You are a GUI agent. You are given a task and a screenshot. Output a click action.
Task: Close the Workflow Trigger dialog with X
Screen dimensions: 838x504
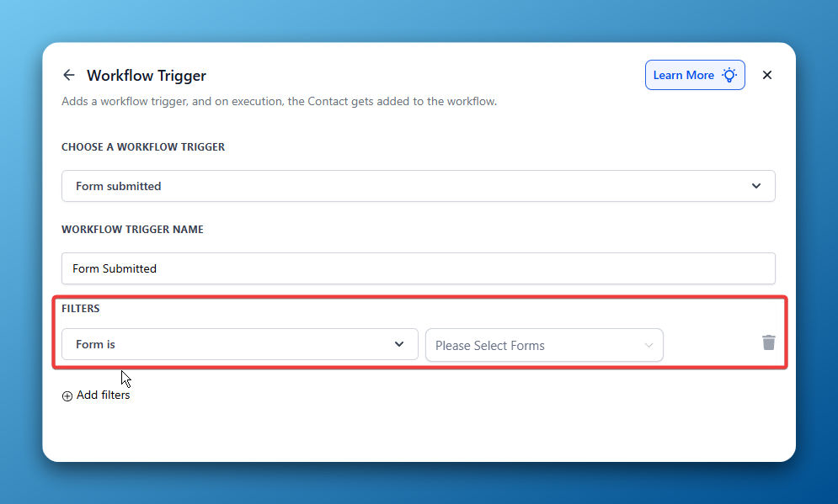pyautogui.click(x=767, y=75)
